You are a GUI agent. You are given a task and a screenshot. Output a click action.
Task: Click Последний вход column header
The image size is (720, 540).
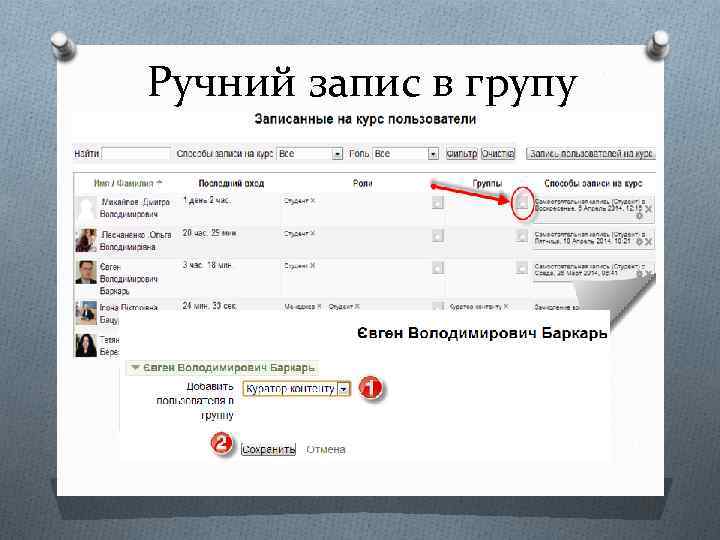click(231, 183)
